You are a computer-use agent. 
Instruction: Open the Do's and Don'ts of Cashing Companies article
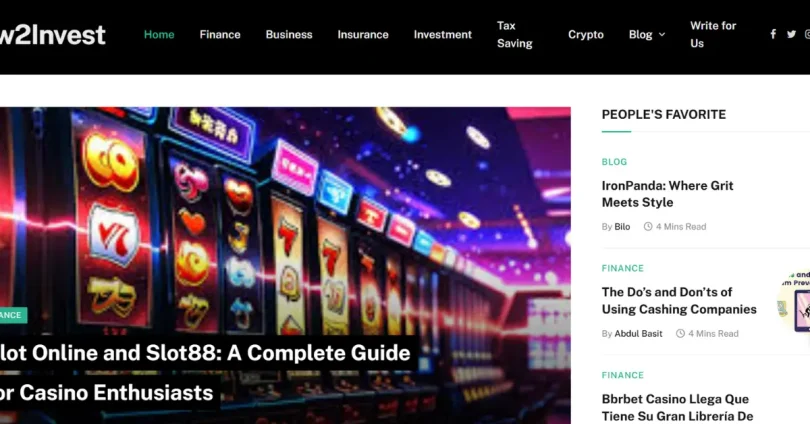679,301
